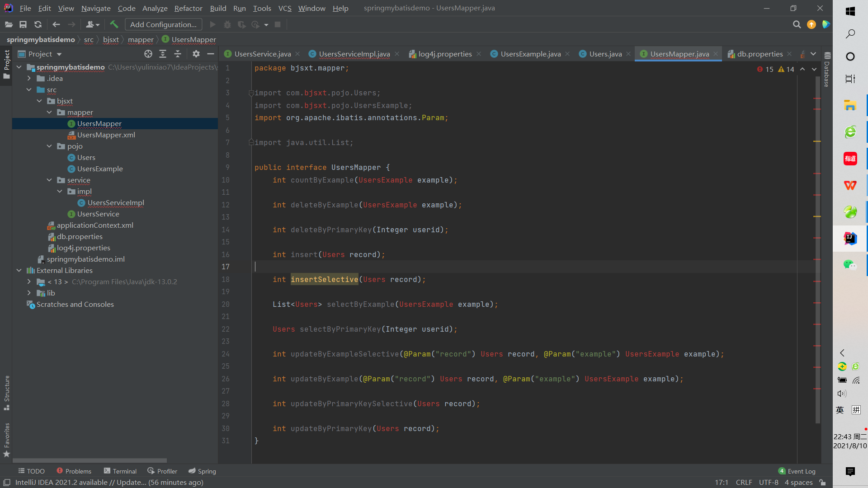Click Expand All in Project panel
868x488 pixels.
pos(163,54)
